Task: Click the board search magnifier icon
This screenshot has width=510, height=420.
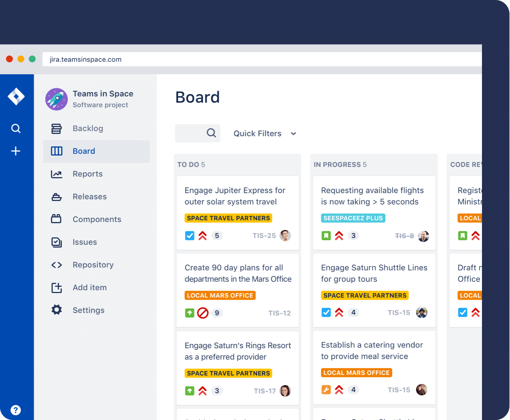Action: pyautogui.click(x=211, y=133)
